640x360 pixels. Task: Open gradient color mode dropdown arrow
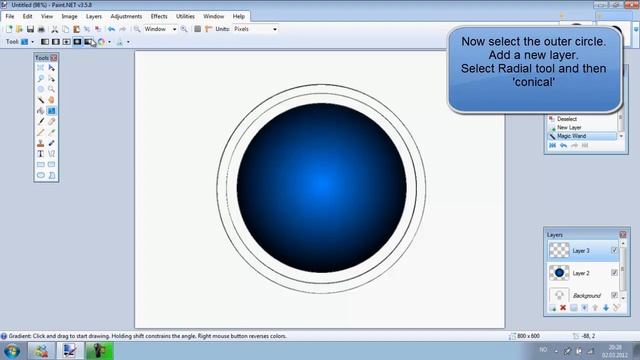point(109,42)
